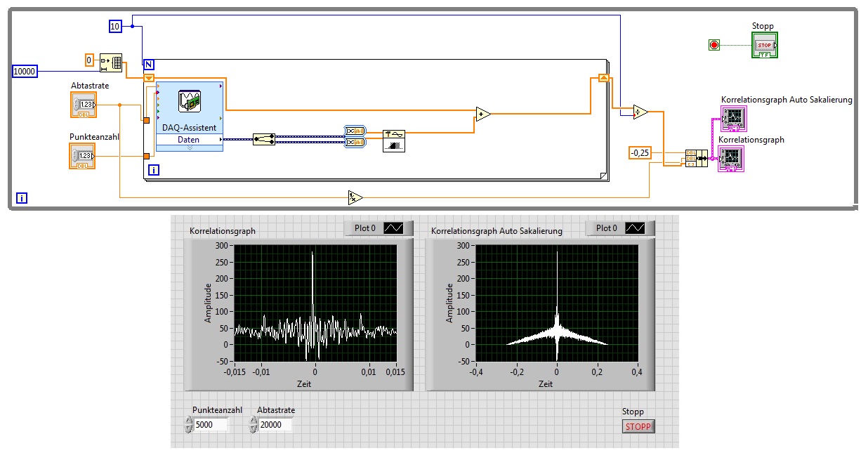Click the lower Convert from Dynamic Data node
The image size is (868, 453).
pos(355,143)
